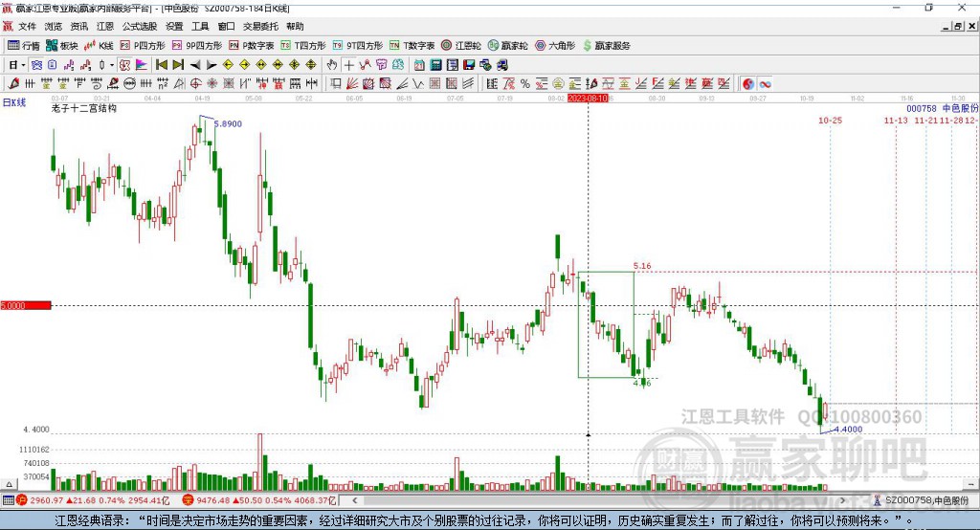Open the 公式选股 menu

click(x=140, y=26)
